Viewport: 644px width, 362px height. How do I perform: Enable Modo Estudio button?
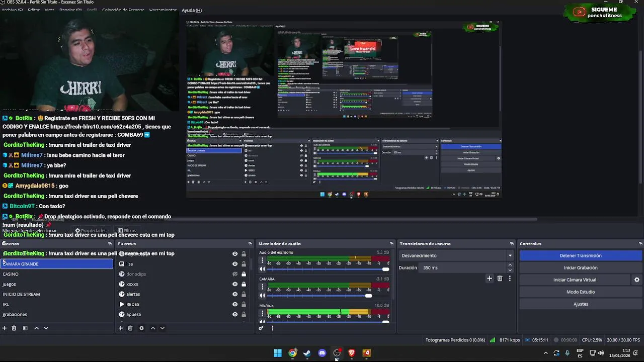pyautogui.click(x=581, y=292)
